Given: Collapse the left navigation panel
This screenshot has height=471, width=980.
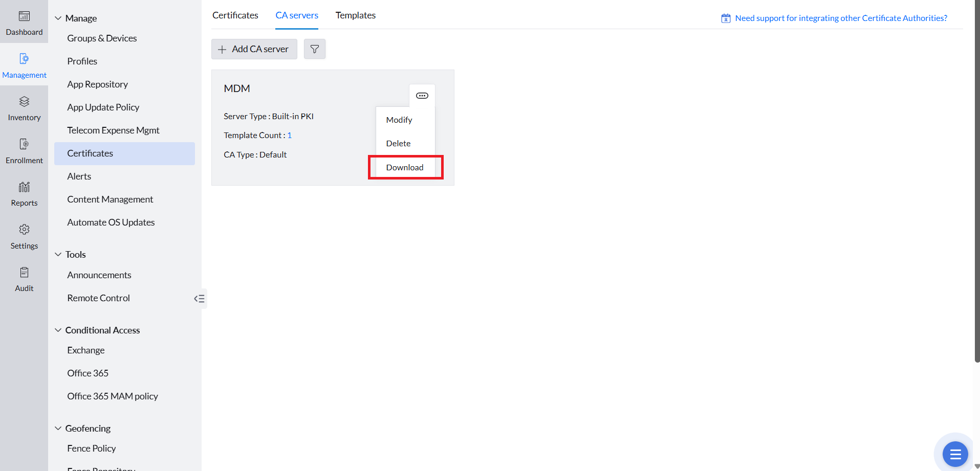Looking at the screenshot, I should [199, 298].
